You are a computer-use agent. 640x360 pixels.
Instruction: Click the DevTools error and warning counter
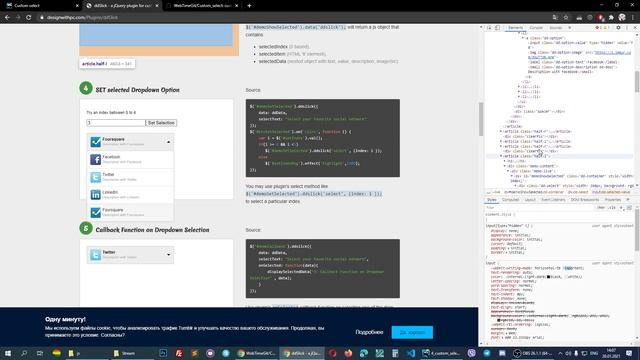pyautogui.click(x=603, y=28)
